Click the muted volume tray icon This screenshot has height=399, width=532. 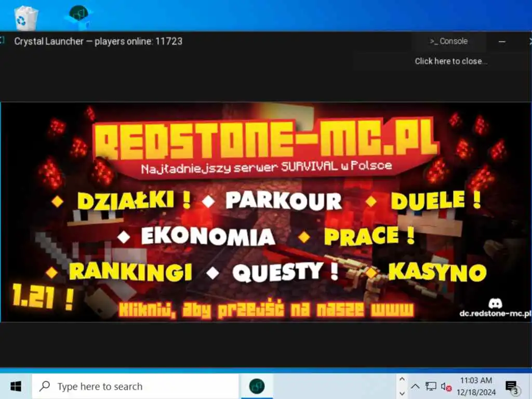point(446,387)
